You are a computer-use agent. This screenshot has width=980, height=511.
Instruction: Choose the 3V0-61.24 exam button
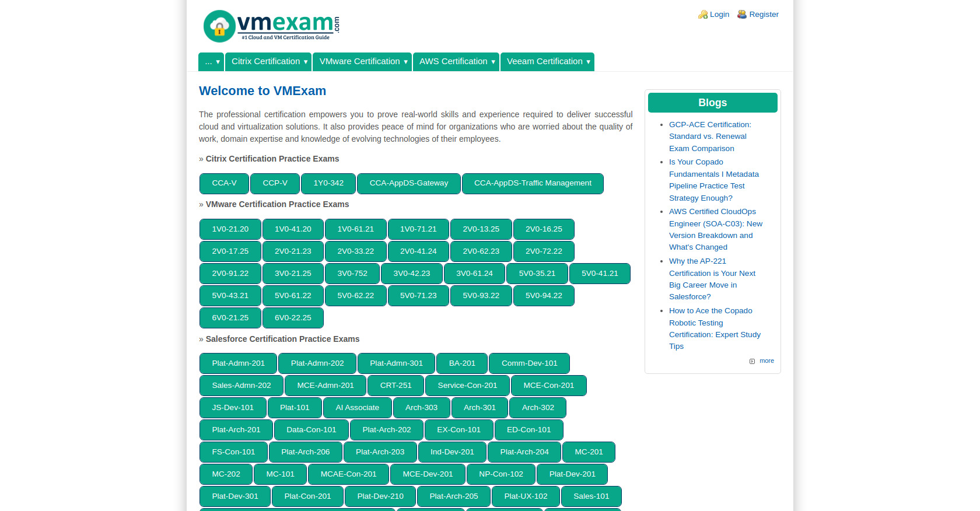click(474, 274)
